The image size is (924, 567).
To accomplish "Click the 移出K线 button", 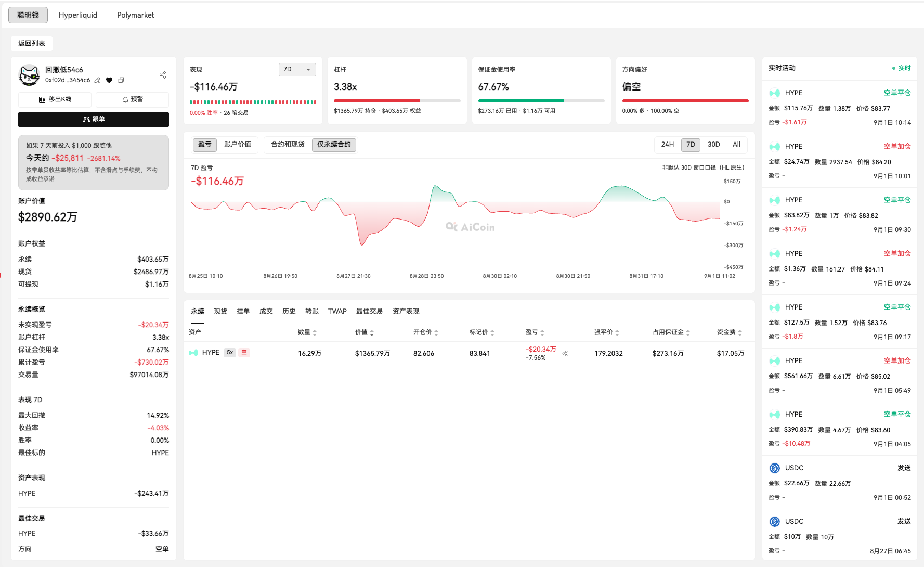I will 55,99.
